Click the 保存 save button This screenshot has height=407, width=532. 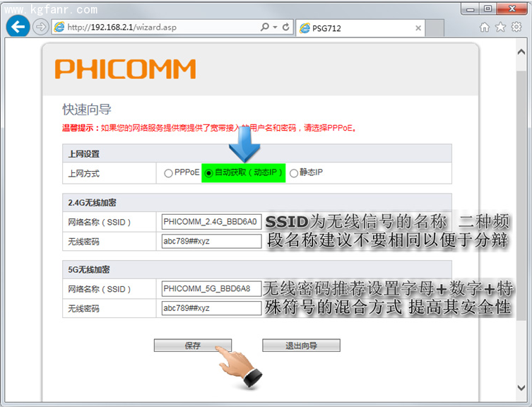pyautogui.click(x=192, y=346)
